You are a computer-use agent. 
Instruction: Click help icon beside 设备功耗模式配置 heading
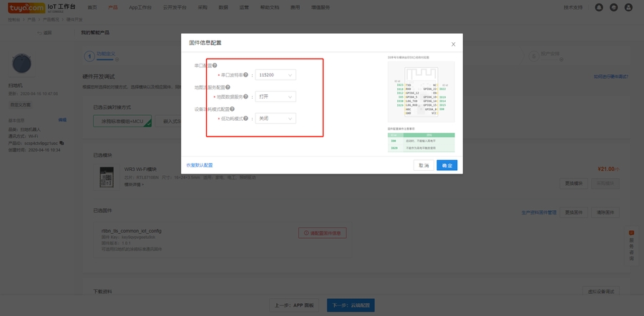click(232, 109)
